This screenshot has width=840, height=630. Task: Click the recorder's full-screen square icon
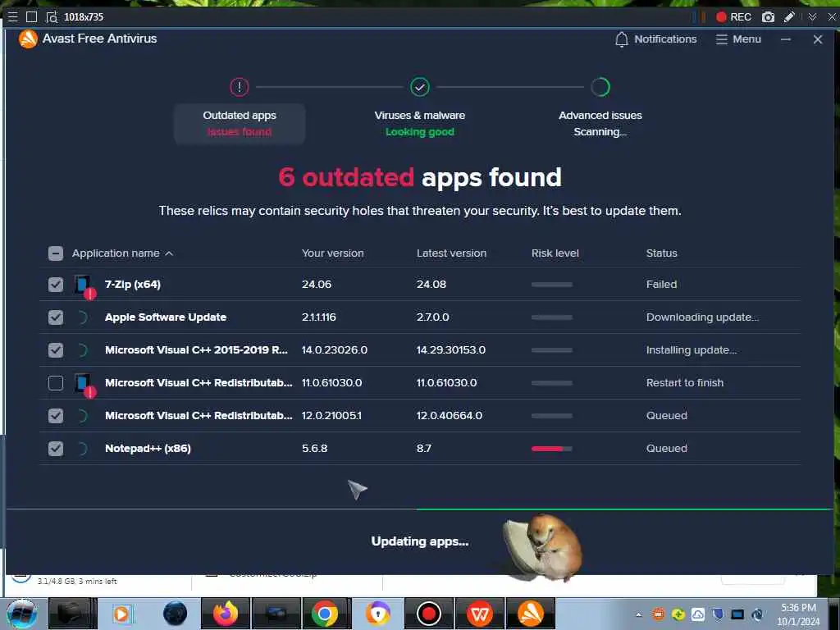(x=32, y=16)
